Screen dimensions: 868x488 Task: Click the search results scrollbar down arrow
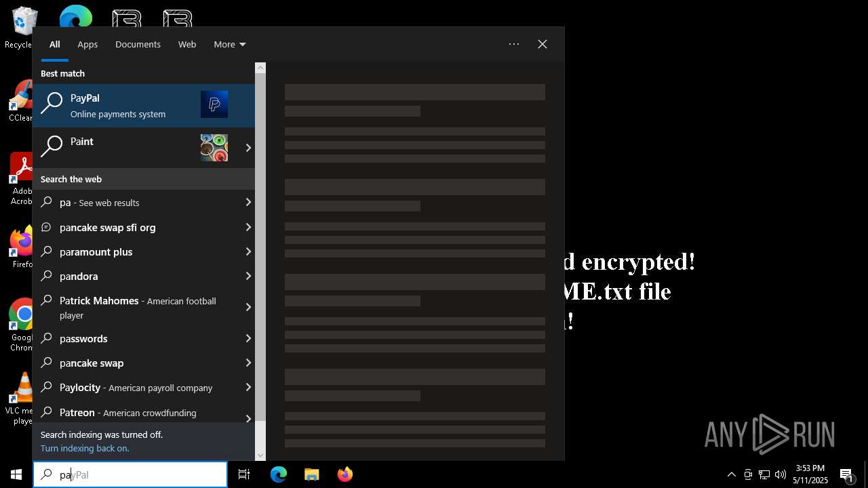coord(260,455)
